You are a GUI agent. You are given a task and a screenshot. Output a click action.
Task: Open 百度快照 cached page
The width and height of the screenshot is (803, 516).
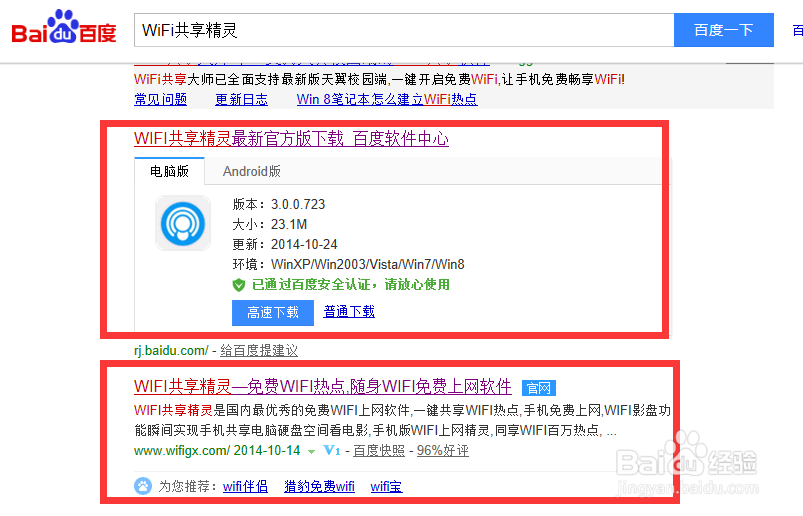tap(379, 451)
